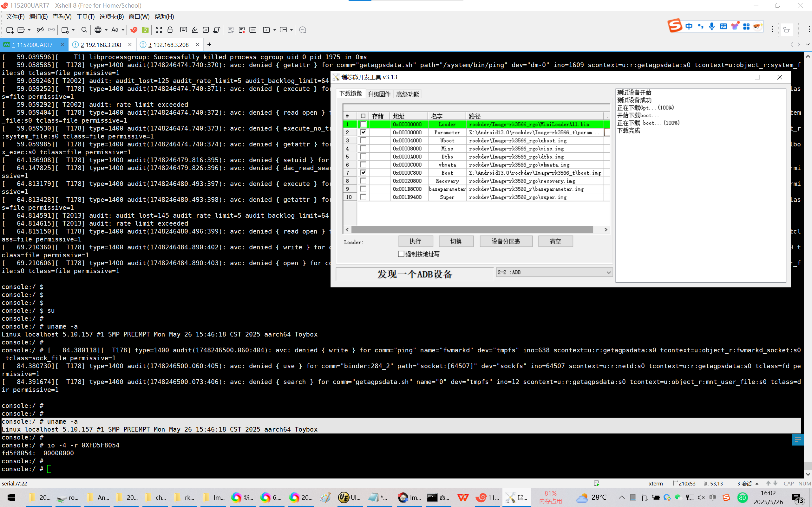Click the 设备分区表 button
The width and height of the screenshot is (812, 507).
[506, 241]
